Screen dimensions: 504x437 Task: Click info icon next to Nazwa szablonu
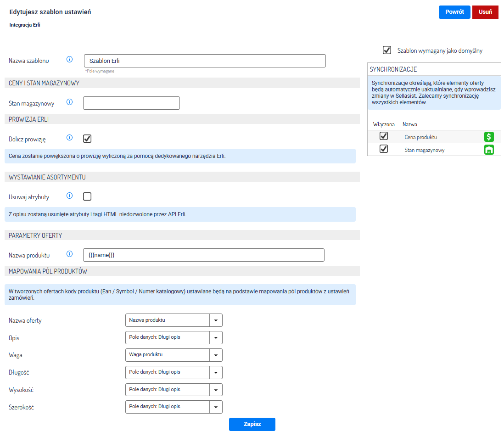[70, 60]
